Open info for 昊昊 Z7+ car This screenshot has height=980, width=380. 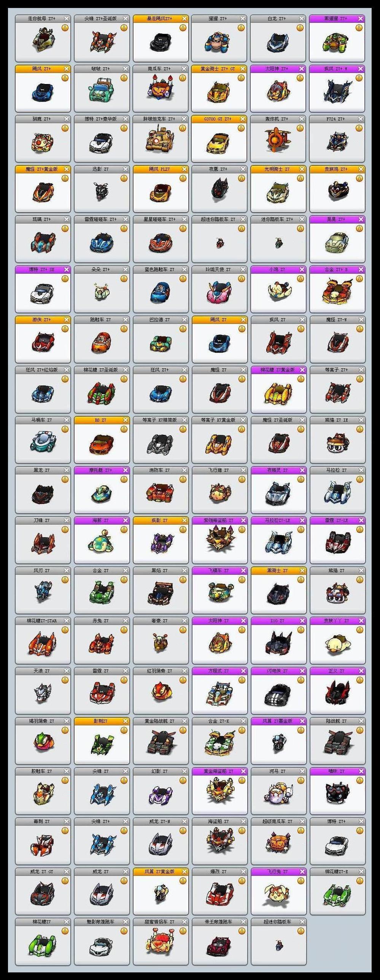(x=359, y=228)
